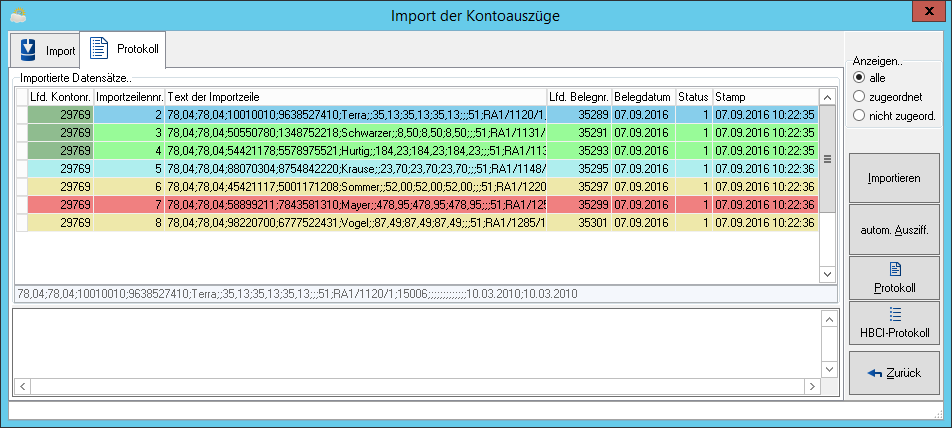This screenshot has height=428, width=952.
Task: Click the 'Text der Importzeile' column header
Action: [x=356, y=97]
